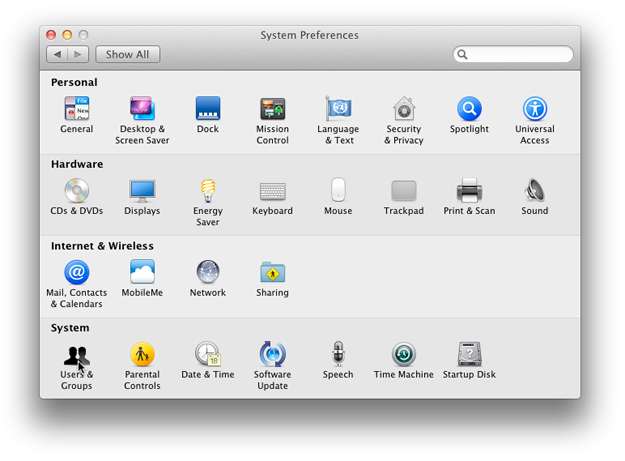625x461 pixels.
Task: Open Print & Scan preferences
Action: [x=469, y=191]
